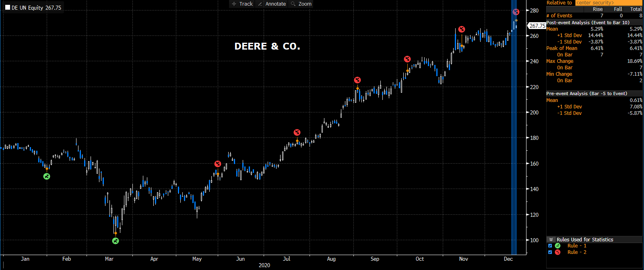
Task: Click the white DE UN Equity legend swatch
Action: point(7,7)
